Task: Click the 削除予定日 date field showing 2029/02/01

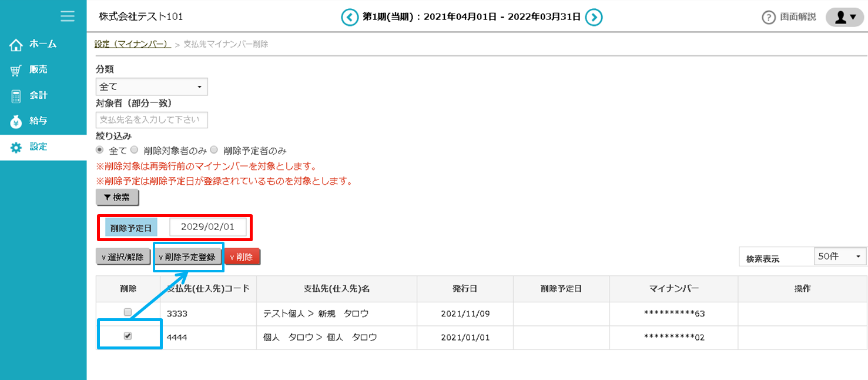Action: point(209,226)
